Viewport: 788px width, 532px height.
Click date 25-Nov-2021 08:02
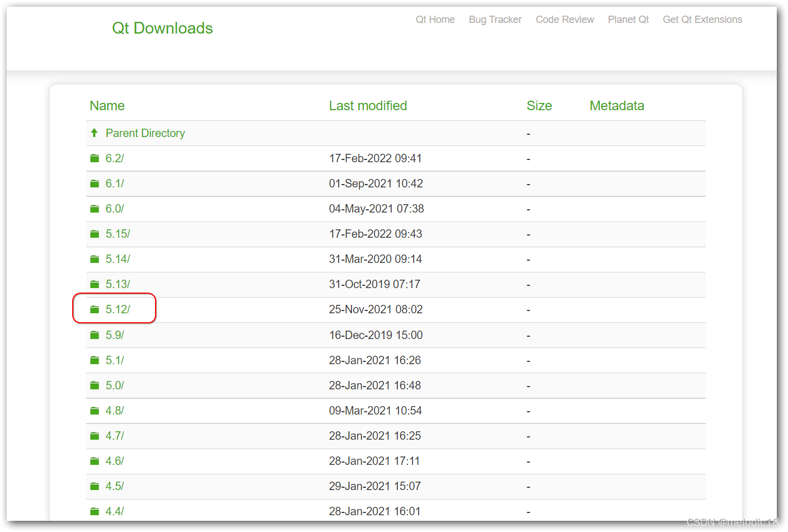[376, 309]
